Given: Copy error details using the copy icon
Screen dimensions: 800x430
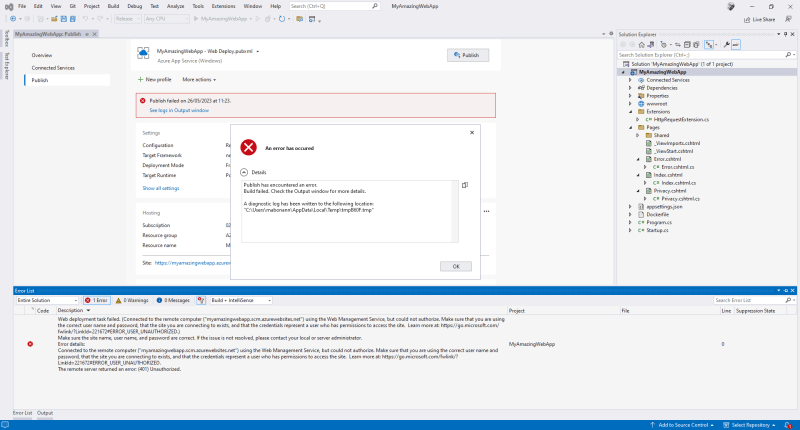Looking at the screenshot, I should pyautogui.click(x=465, y=185).
